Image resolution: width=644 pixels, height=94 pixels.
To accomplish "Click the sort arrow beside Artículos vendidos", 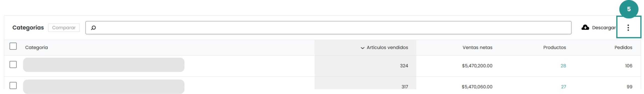I will (x=362, y=48).
